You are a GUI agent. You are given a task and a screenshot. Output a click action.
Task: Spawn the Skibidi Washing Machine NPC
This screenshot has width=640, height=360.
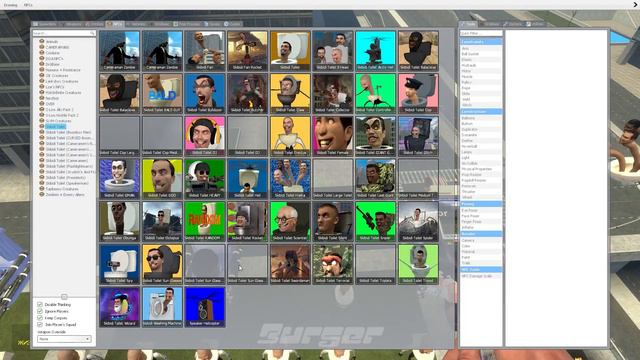point(162,307)
